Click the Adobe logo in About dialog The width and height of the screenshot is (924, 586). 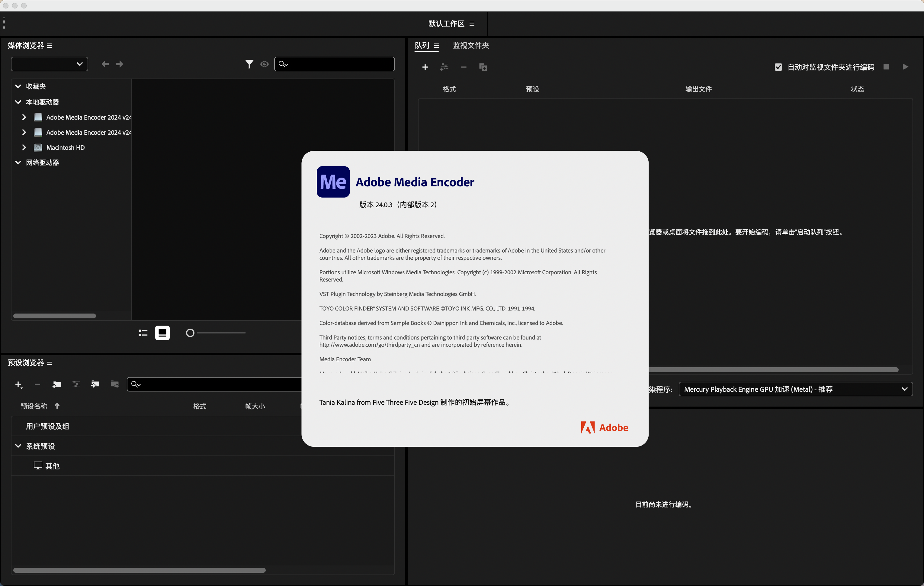(x=604, y=427)
